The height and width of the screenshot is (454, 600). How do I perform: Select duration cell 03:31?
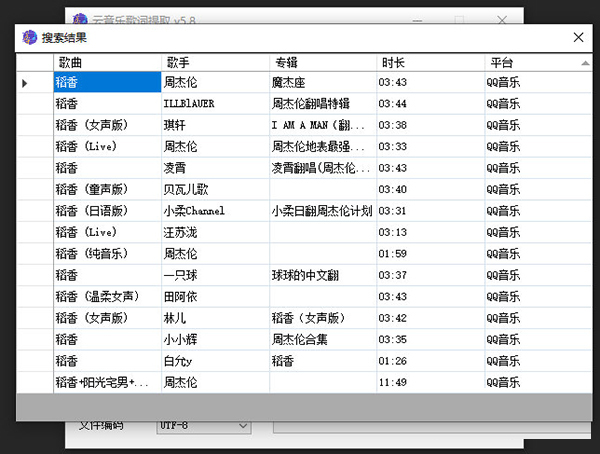tap(430, 211)
